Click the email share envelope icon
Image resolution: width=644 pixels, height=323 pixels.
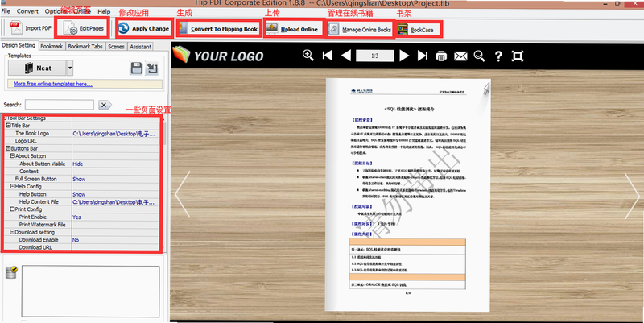click(460, 56)
